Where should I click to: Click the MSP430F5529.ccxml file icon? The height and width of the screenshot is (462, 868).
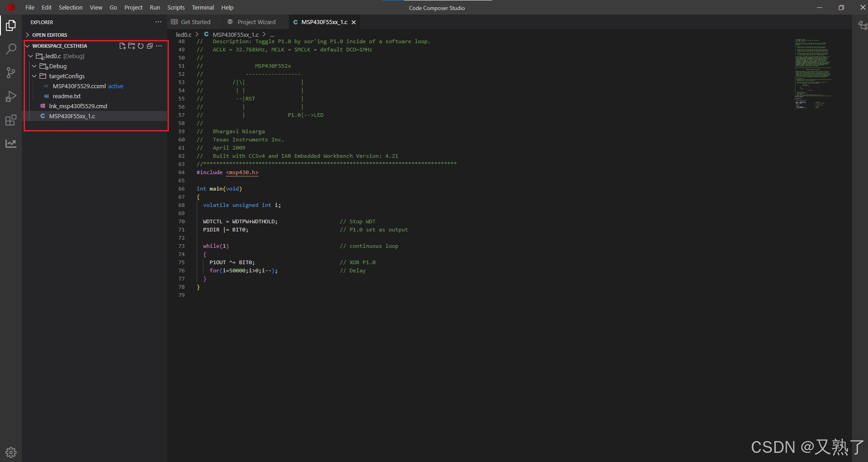coord(46,86)
